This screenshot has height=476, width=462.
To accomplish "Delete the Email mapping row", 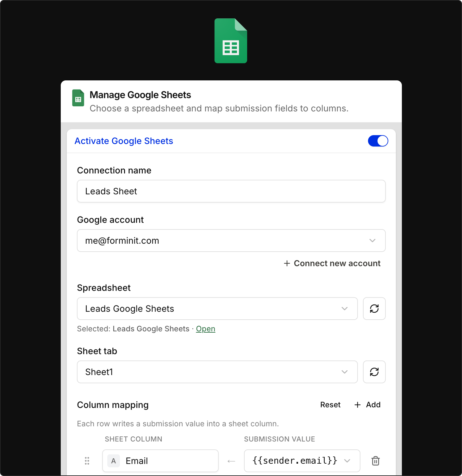I will coord(376,461).
